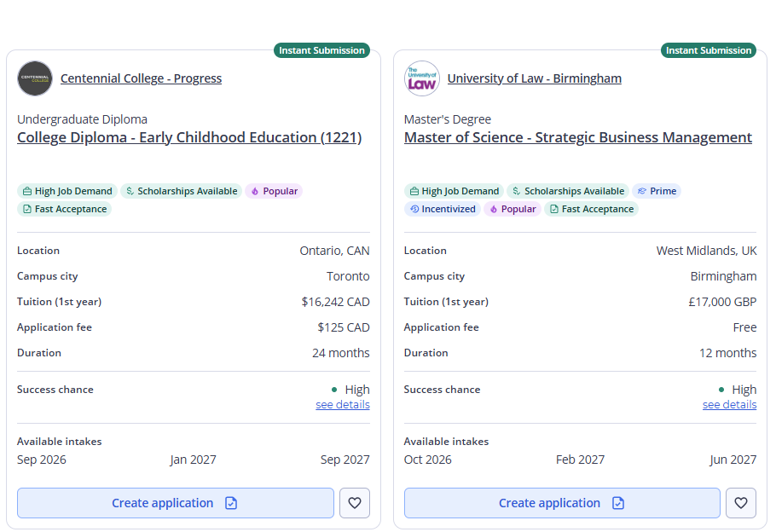Click the Incentivized tag
The image size is (776, 532).
coord(443,209)
